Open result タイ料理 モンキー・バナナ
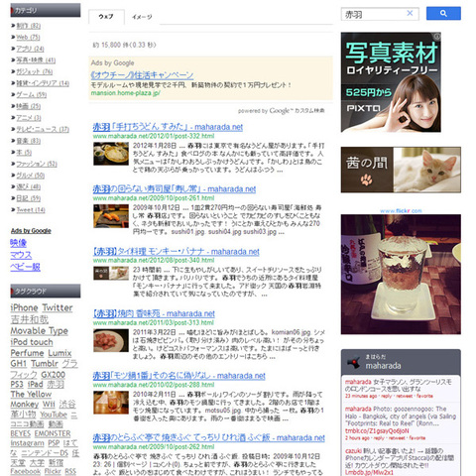Image resolution: width=476 pixels, height=476 pixels. 177,252
